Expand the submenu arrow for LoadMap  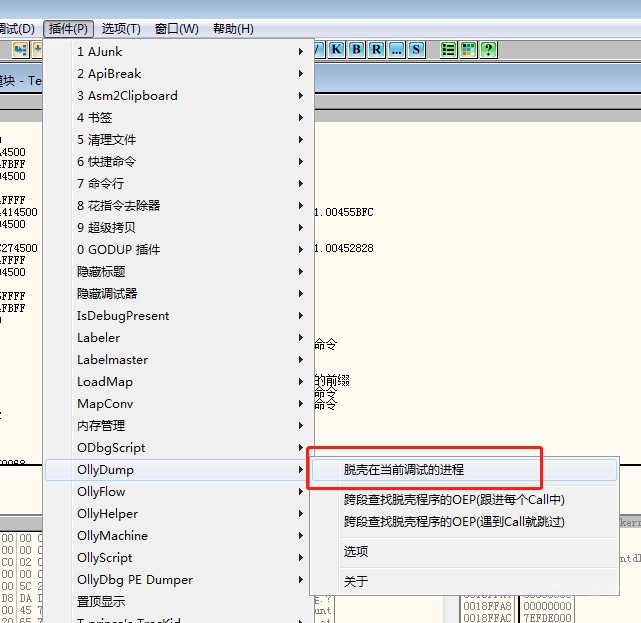click(301, 382)
